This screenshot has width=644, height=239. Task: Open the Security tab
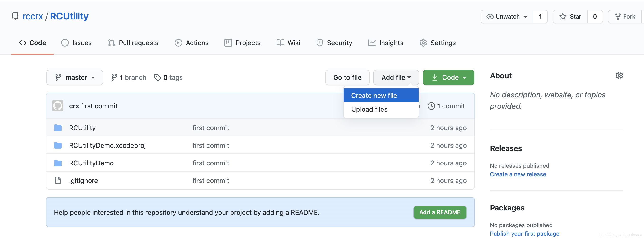pyautogui.click(x=334, y=43)
